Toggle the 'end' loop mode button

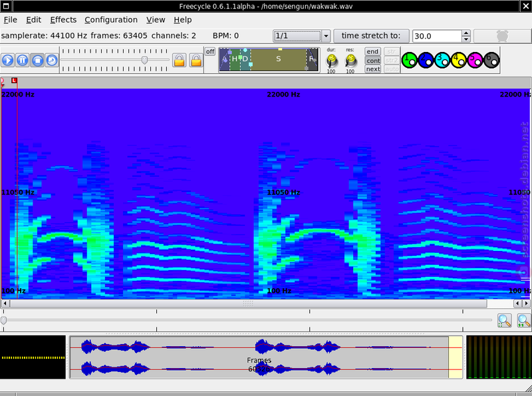(x=372, y=52)
